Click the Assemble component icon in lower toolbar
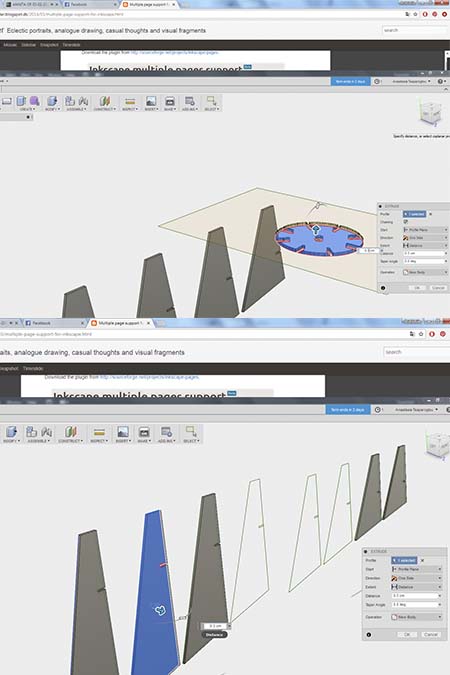The width and height of the screenshot is (450, 675). pos(31,432)
